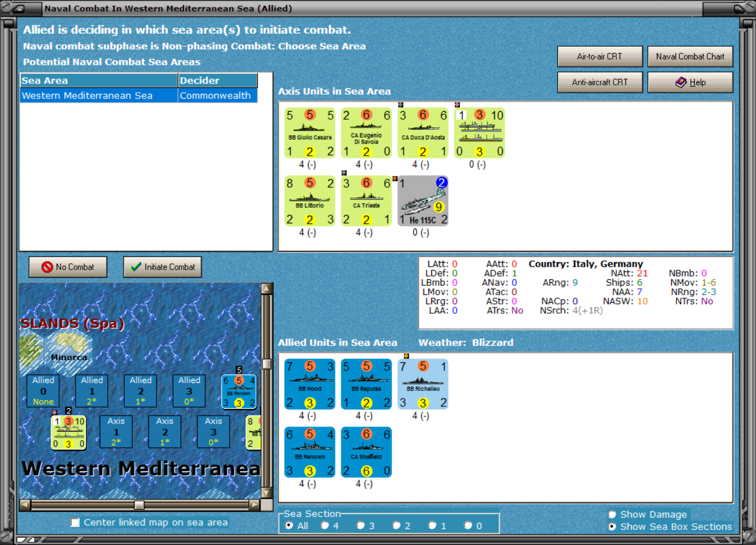Click the Initiate Combat button

(x=163, y=267)
